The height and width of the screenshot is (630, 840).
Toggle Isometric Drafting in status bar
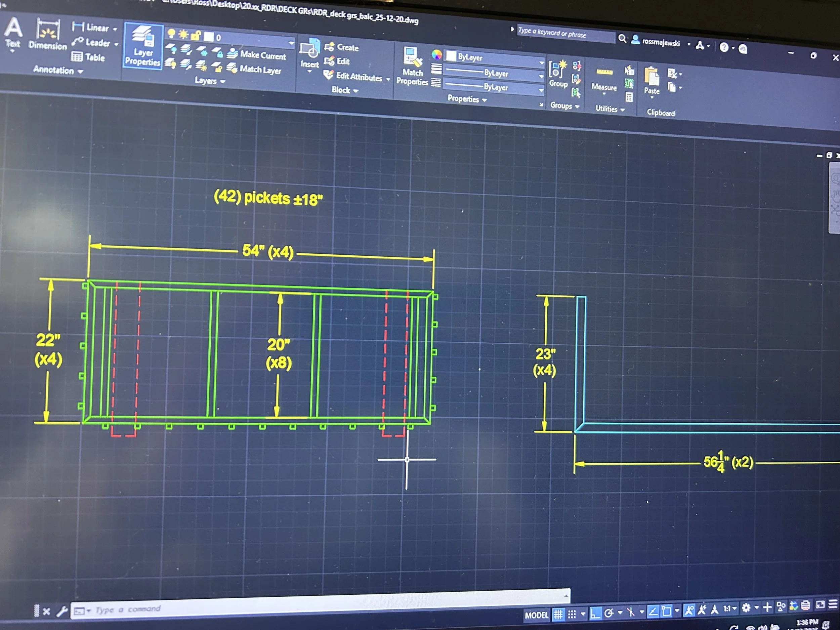[630, 612]
